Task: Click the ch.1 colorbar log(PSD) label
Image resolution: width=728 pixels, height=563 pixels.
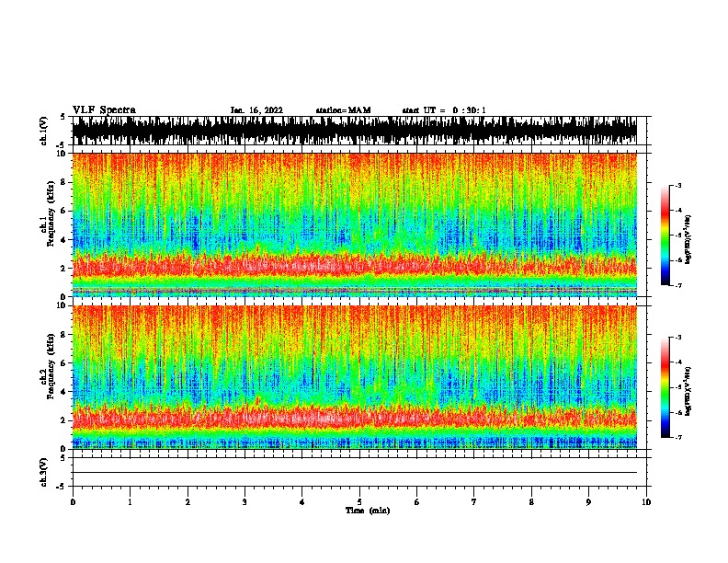Action: point(688,239)
